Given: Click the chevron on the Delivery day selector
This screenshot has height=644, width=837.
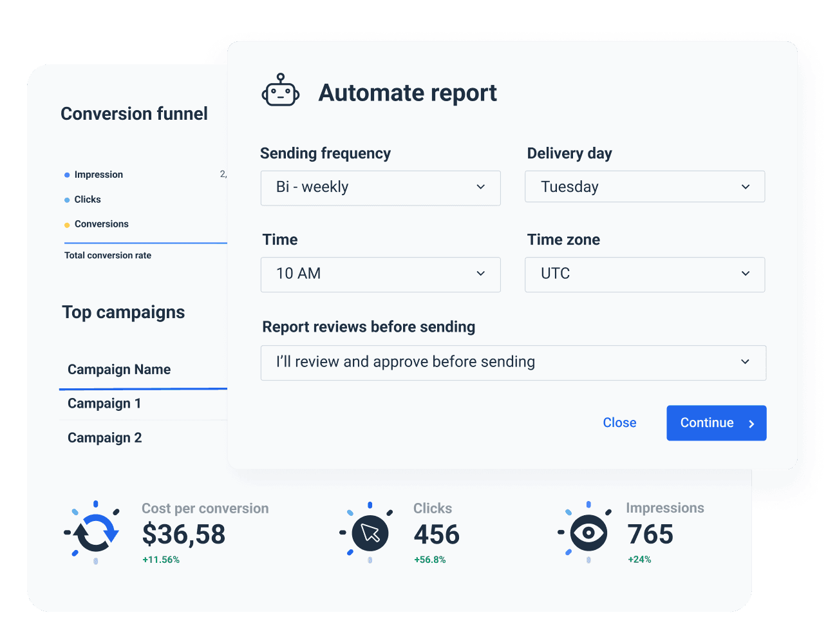Looking at the screenshot, I should click(745, 187).
